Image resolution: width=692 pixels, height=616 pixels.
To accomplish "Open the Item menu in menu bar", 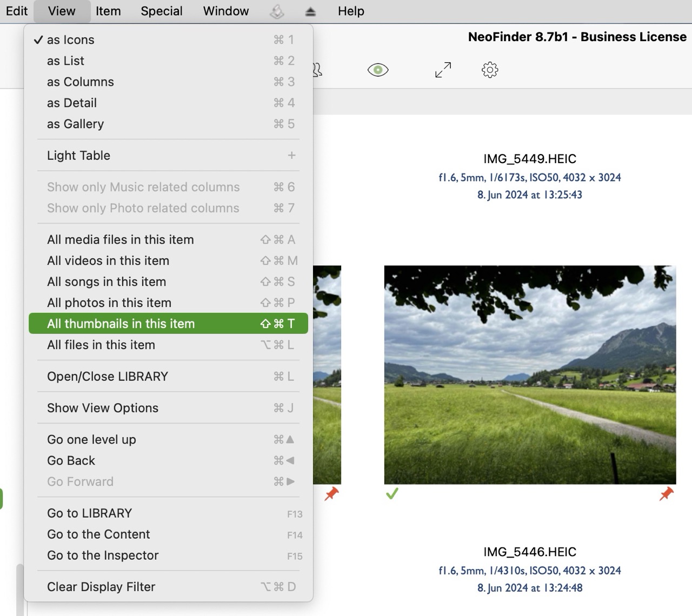I will point(108,11).
